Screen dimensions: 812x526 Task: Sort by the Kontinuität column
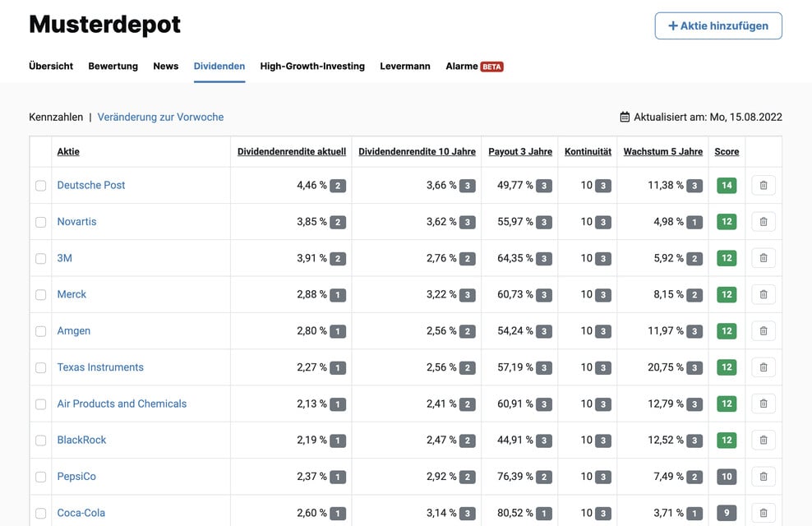pos(588,152)
